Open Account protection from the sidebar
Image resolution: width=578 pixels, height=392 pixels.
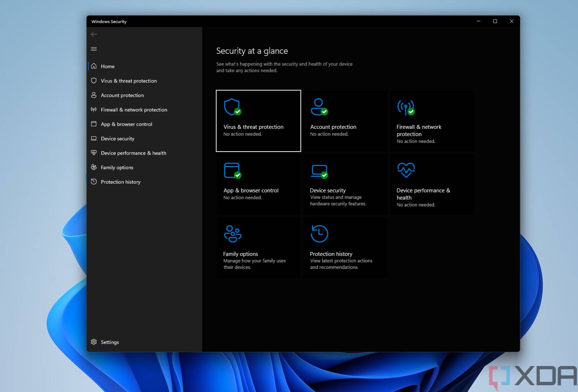tap(122, 95)
